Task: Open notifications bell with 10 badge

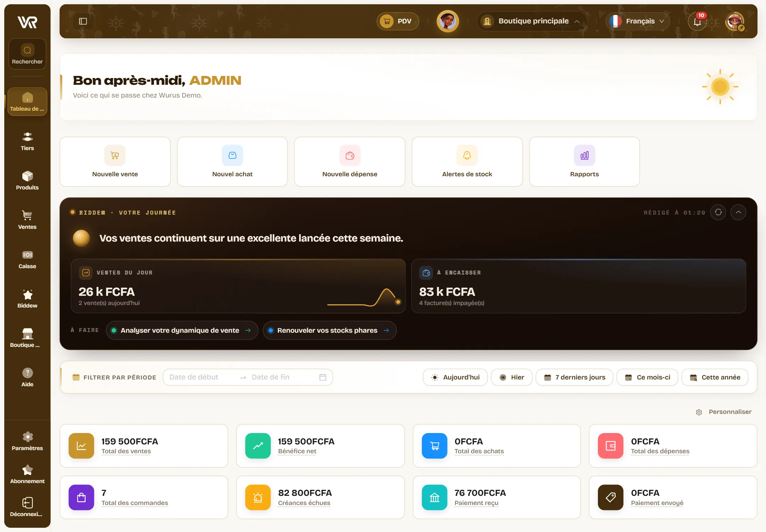Action: pyautogui.click(x=697, y=21)
